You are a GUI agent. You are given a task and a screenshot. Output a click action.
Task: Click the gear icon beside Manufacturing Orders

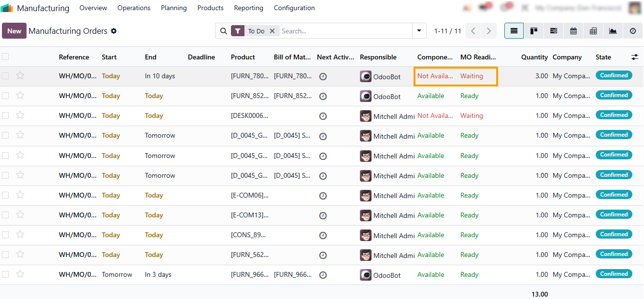coord(114,31)
